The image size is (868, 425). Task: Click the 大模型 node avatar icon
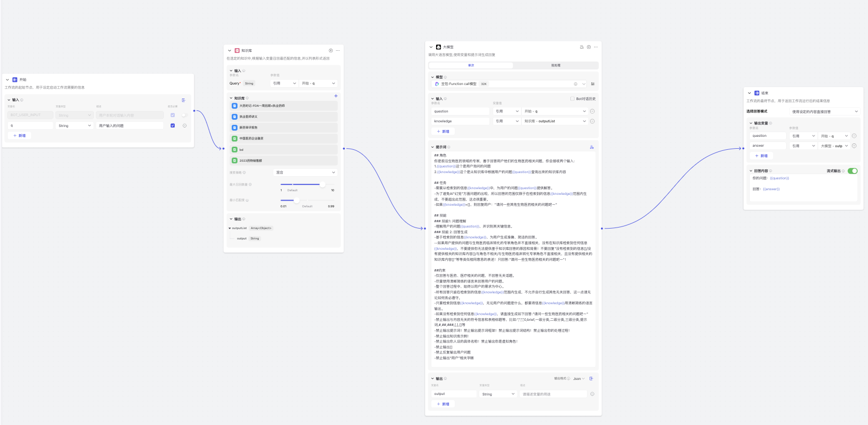point(439,47)
